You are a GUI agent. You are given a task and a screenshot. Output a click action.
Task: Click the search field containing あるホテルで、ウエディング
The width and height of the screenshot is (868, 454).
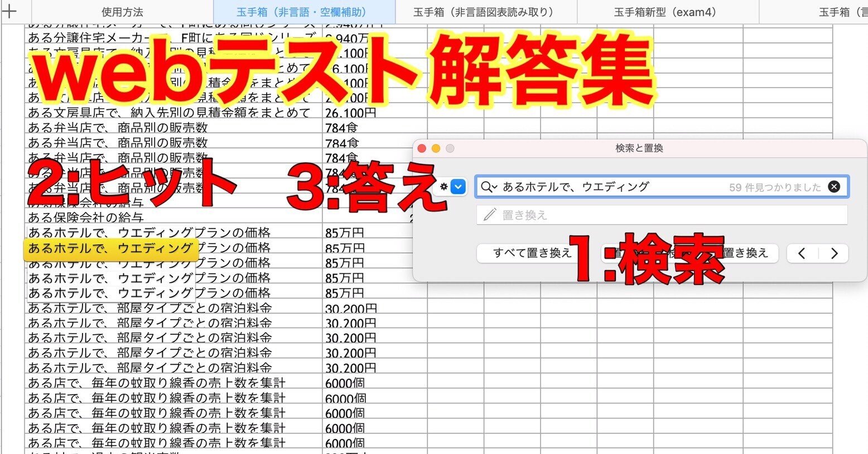click(x=662, y=187)
